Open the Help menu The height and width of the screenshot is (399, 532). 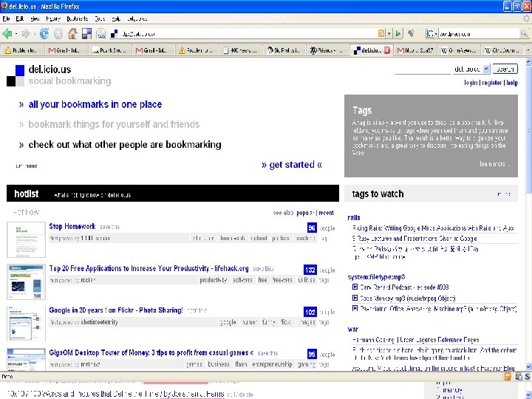tap(116, 18)
